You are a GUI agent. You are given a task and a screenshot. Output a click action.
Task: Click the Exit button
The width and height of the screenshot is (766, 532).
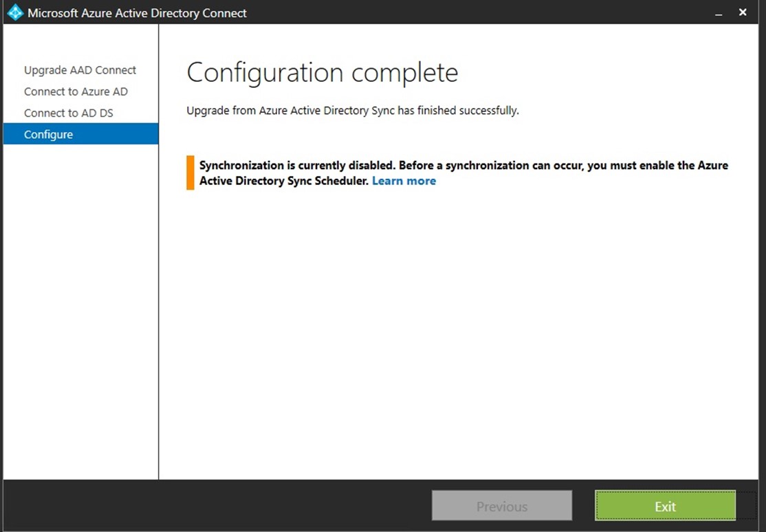666,506
